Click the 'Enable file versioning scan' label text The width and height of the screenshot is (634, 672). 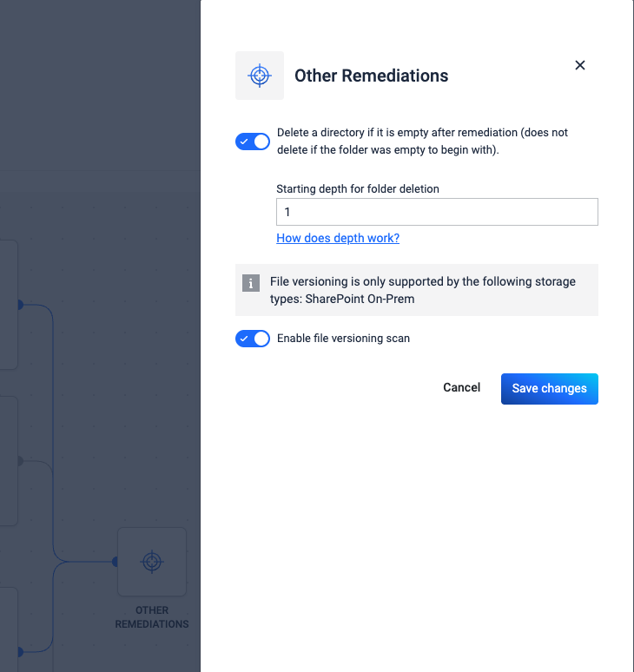[x=343, y=339]
